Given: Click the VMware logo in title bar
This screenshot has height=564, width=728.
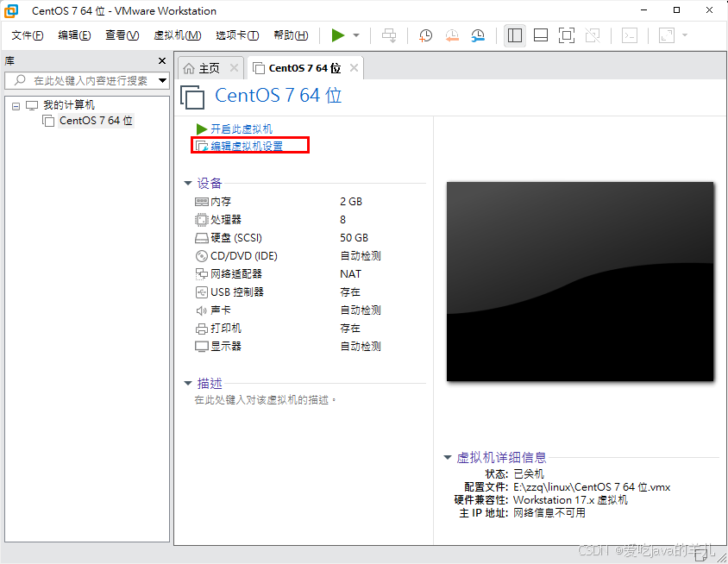Looking at the screenshot, I should click(11, 10).
